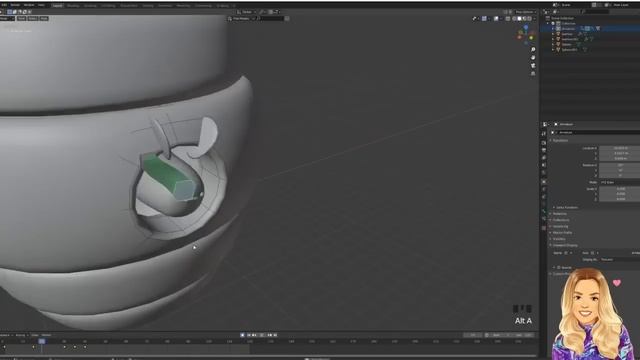Screen dimensions: 640x360
Task: Open the World properties tab
Action: coord(544,173)
